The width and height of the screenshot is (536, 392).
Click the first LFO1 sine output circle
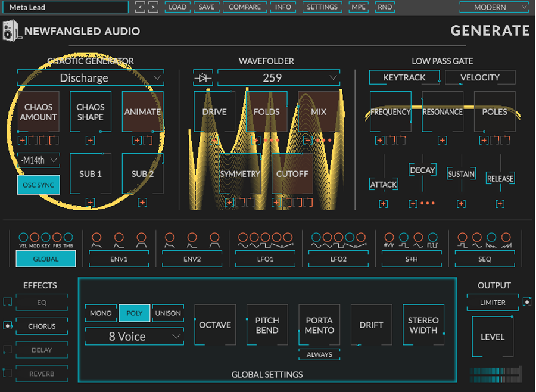coord(243,237)
